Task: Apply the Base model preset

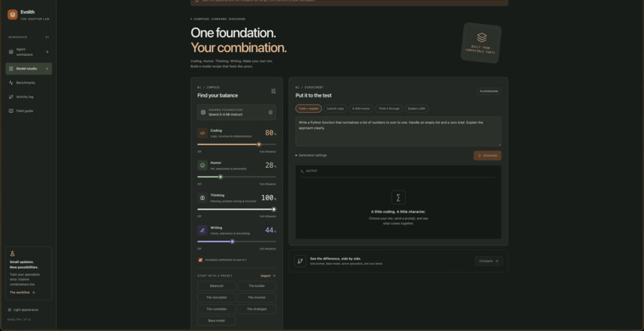Action: click(217, 321)
